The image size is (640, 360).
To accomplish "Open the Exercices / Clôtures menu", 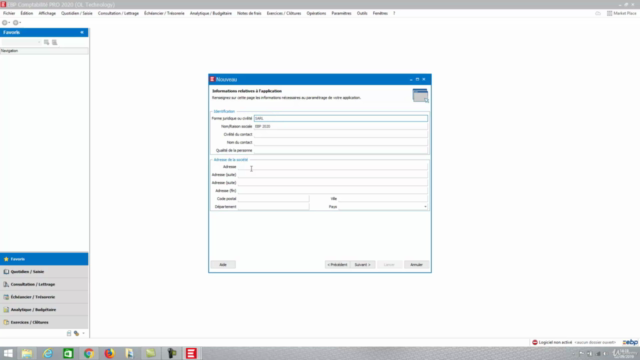I will pyautogui.click(x=284, y=13).
